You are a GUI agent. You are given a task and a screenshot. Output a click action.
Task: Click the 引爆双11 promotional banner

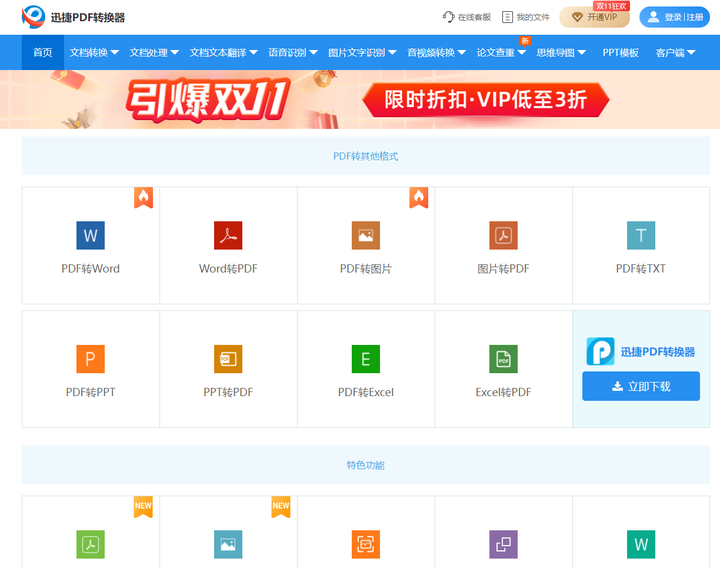coord(360,99)
